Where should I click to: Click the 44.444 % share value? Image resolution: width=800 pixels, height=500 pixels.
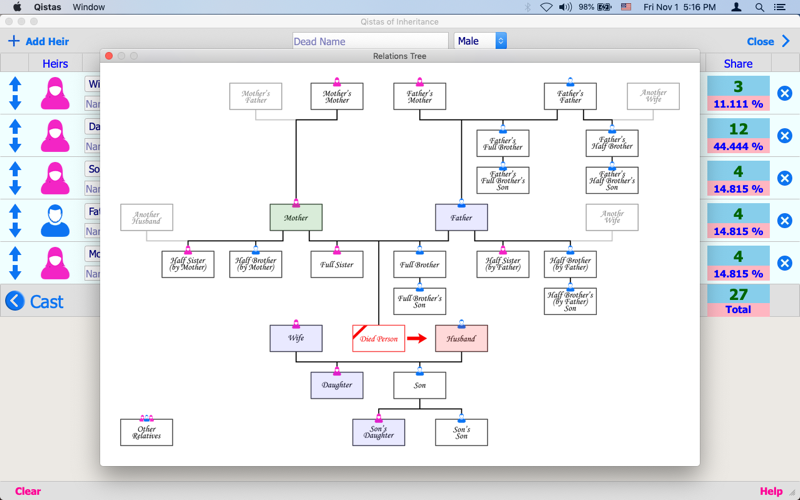738,146
